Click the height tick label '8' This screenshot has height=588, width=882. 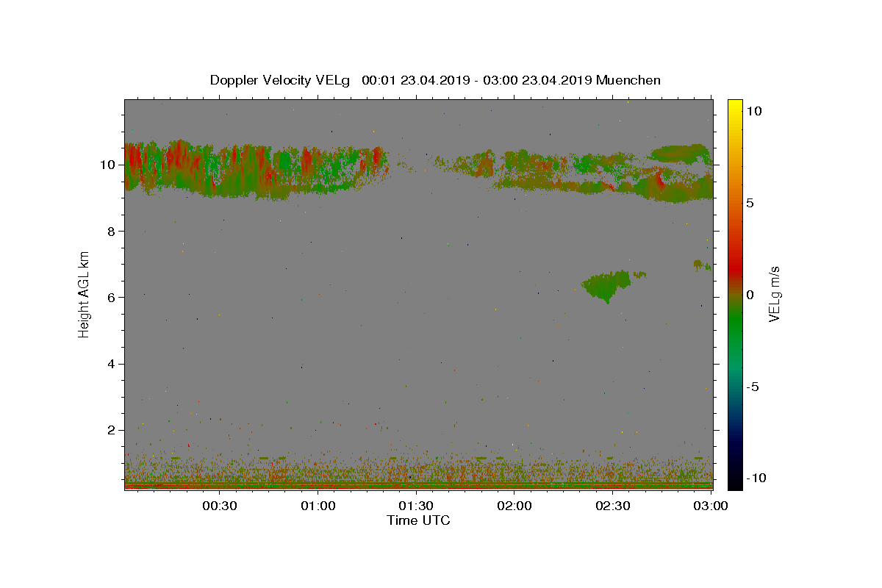click(x=112, y=231)
